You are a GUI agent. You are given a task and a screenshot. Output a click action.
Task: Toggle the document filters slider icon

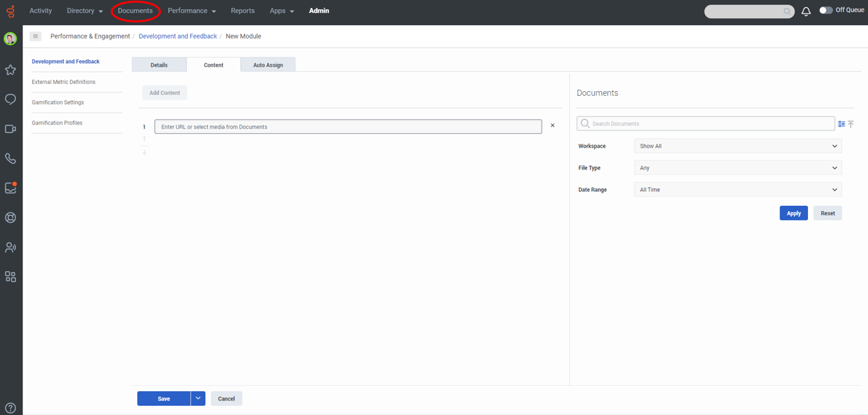842,124
